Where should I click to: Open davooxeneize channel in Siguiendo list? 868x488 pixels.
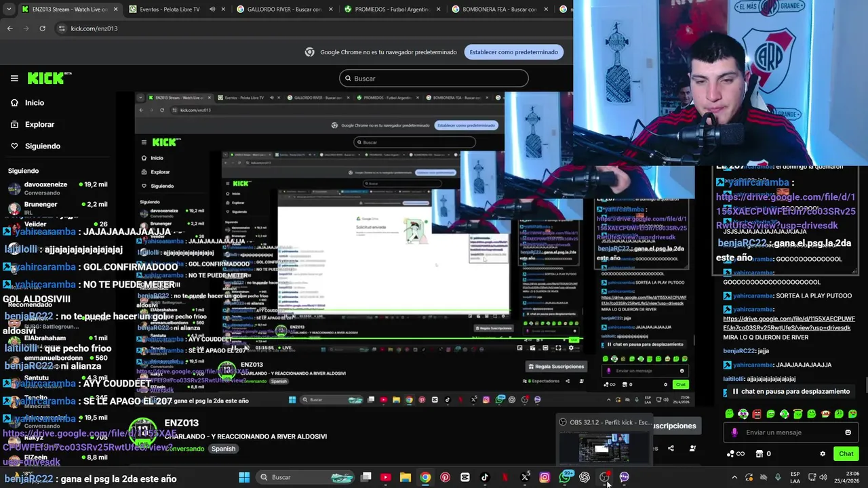pos(58,188)
